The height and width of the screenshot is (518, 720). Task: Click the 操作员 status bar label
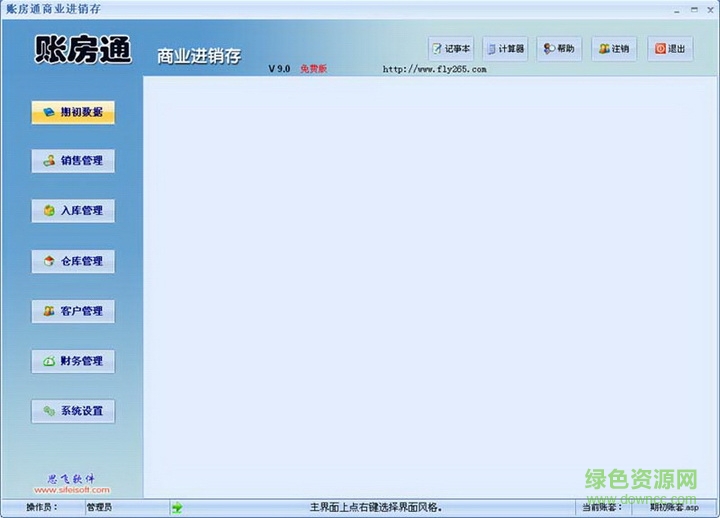42,507
